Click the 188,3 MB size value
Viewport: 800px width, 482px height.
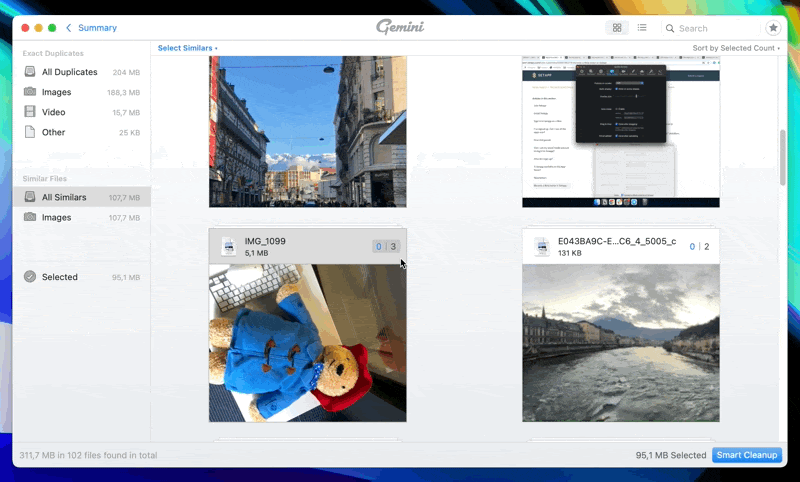tap(123, 92)
